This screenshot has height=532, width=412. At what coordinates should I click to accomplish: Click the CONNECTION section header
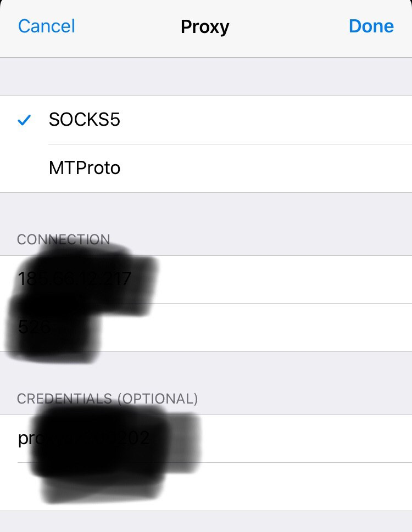point(64,239)
